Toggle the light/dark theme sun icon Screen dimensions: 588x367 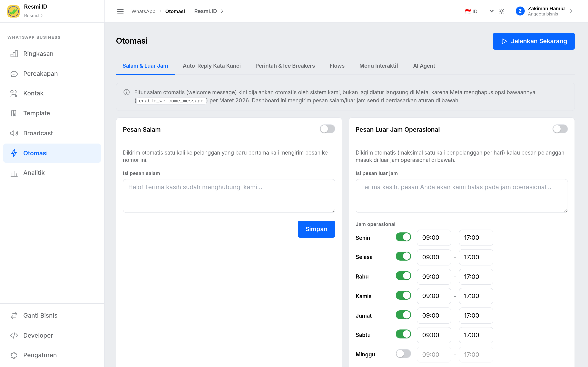click(x=501, y=11)
